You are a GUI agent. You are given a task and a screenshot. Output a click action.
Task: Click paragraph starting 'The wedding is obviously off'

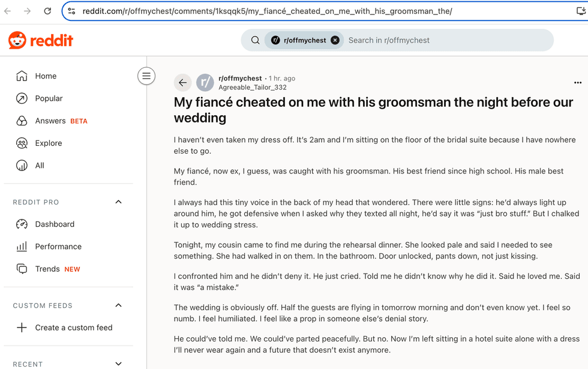click(372, 313)
